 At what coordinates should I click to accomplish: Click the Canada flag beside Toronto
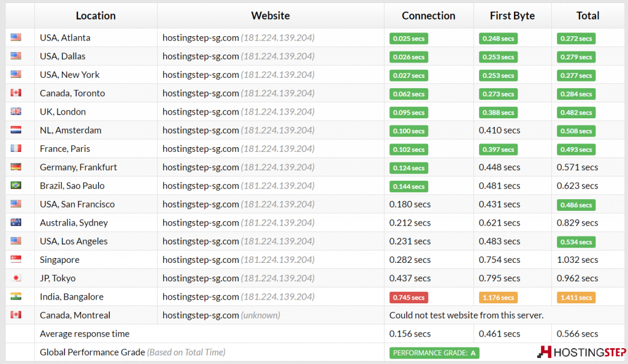[16, 93]
